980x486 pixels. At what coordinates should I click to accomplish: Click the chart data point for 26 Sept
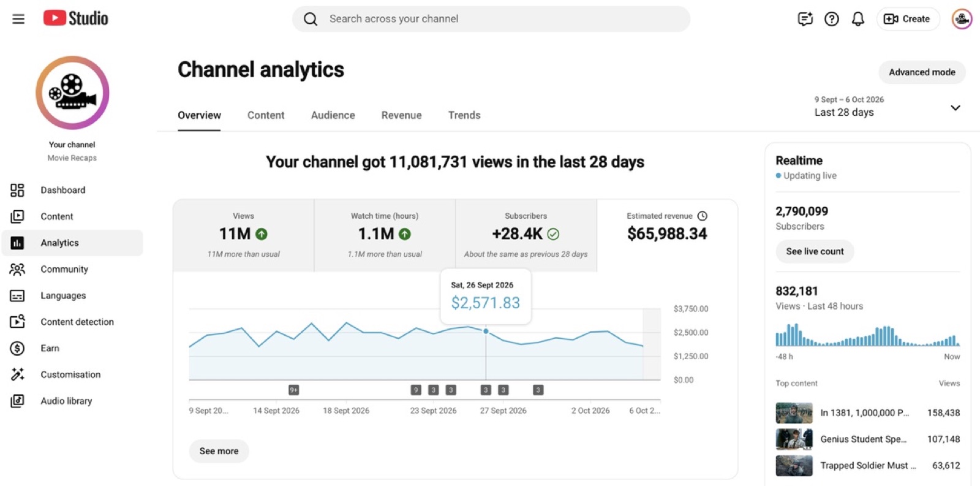[486, 331]
